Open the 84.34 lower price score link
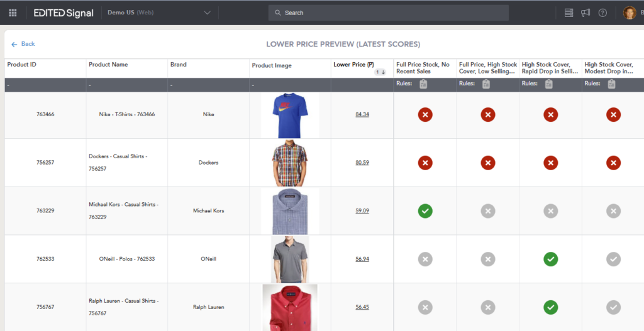The image size is (644, 331). pos(362,114)
